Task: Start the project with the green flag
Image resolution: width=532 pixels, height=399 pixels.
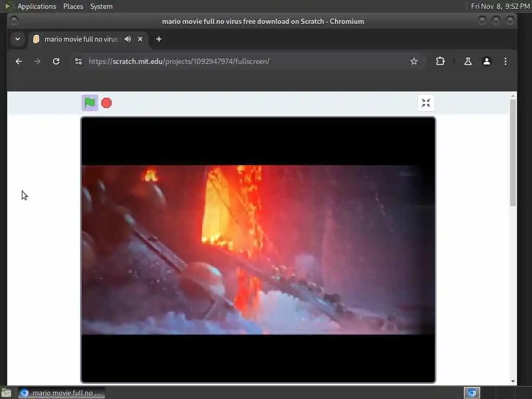Action: point(89,103)
